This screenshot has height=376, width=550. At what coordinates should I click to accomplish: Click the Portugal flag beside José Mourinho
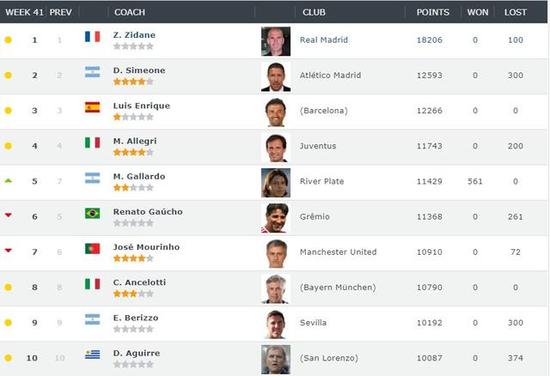pyautogui.click(x=92, y=249)
